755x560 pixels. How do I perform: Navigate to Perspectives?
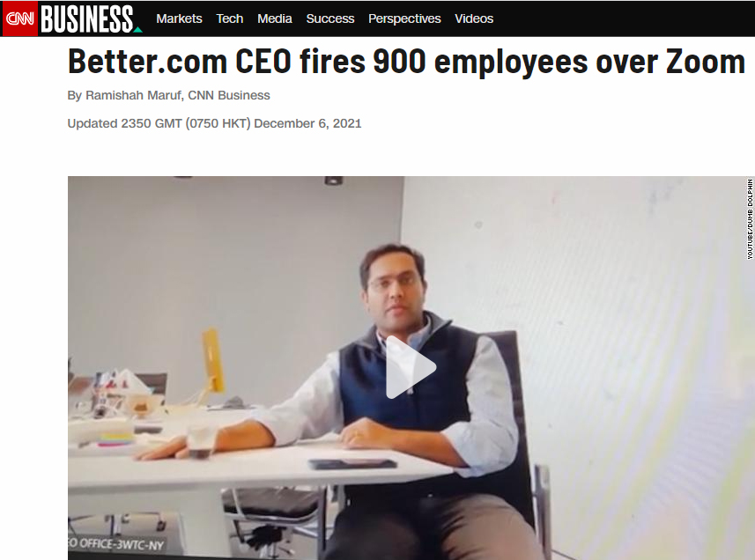pyautogui.click(x=404, y=18)
